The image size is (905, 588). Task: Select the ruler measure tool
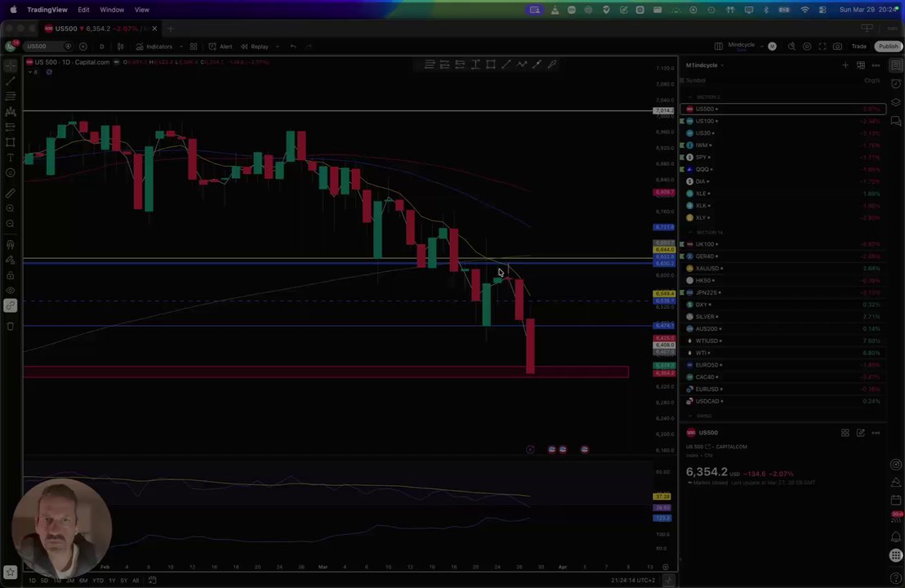coord(11,194)
